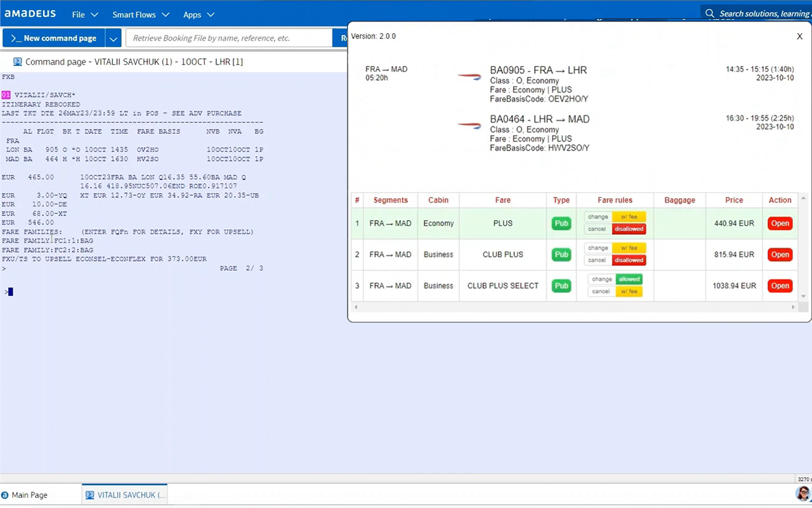Click the fare table scroll-left arrow
This screenshot has height=508, width=812.
coord(356,307)
